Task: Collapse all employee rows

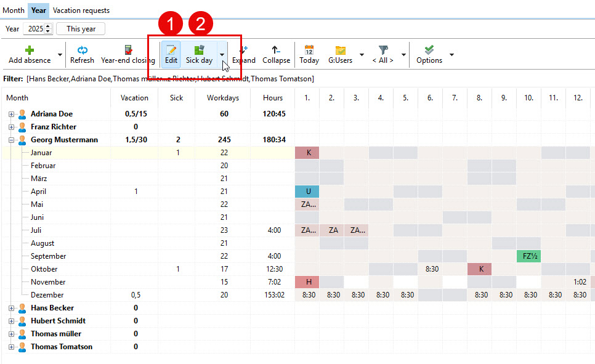Action: click(276, 54)
